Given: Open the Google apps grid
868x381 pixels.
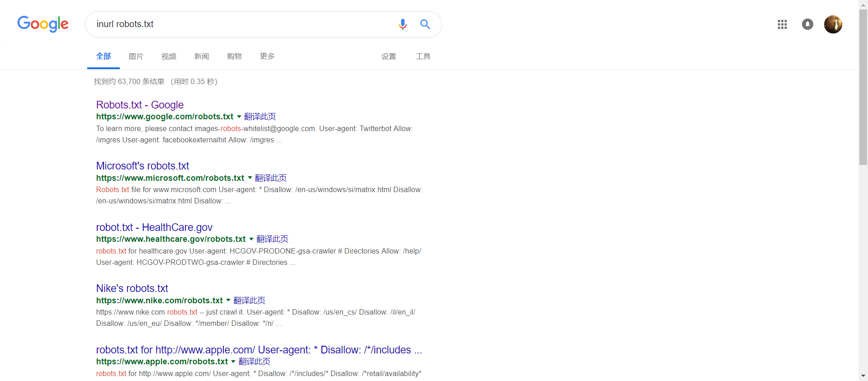Looking at the screenshot, I should [782, 24].
